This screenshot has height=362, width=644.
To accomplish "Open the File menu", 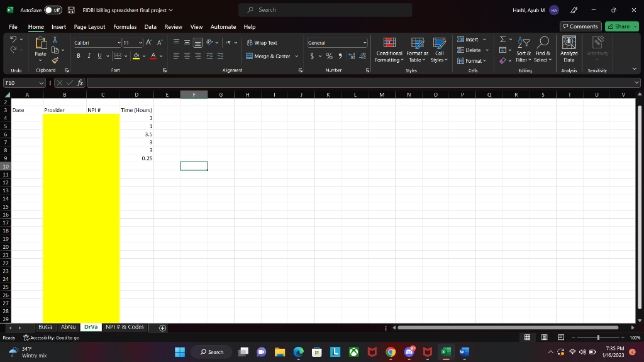I will pyautogui.click(x=13, y=26).
